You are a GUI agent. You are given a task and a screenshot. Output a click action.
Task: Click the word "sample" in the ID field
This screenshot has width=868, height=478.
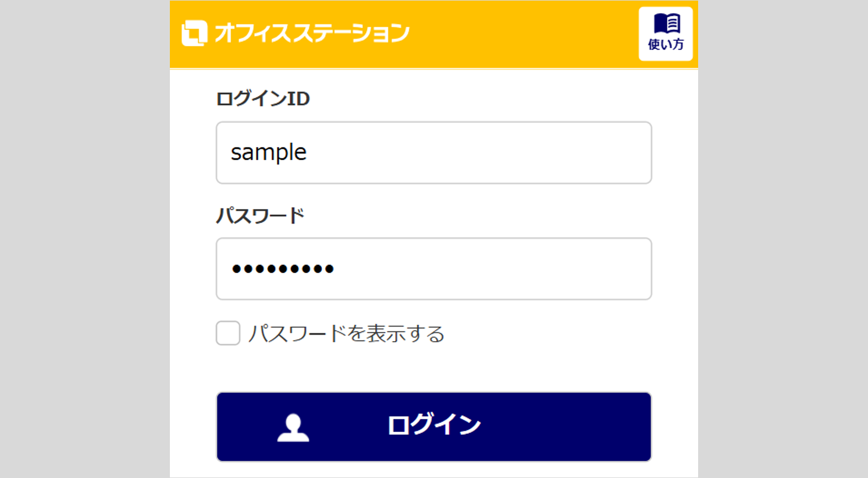pyautogui.click(x=268, y=153)
